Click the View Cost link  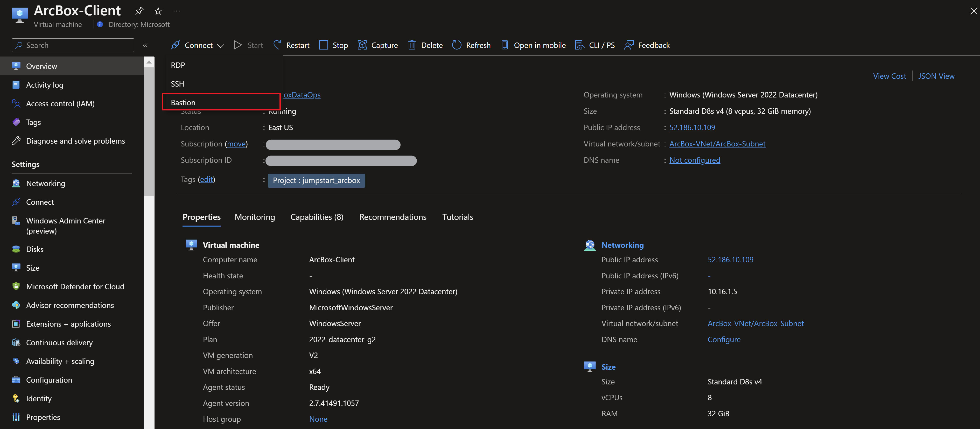[889, 76]
